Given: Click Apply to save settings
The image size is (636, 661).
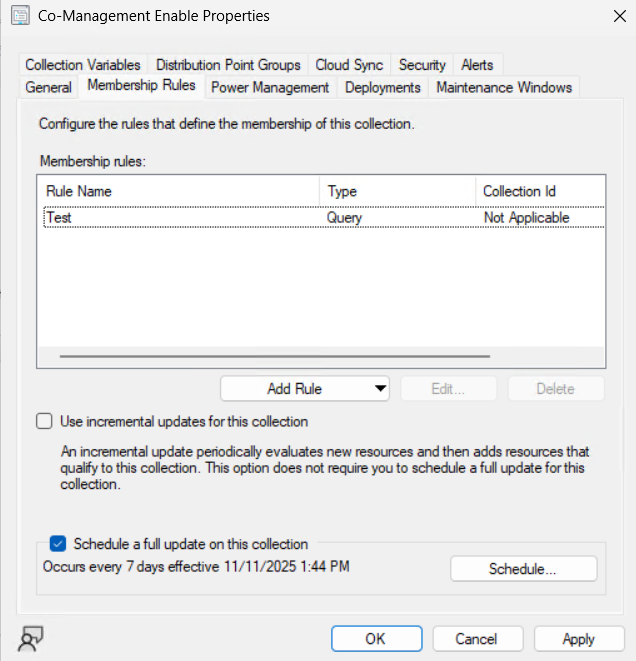Looking at the screenshot, I should pyautogui.click(x=578, y=639).
